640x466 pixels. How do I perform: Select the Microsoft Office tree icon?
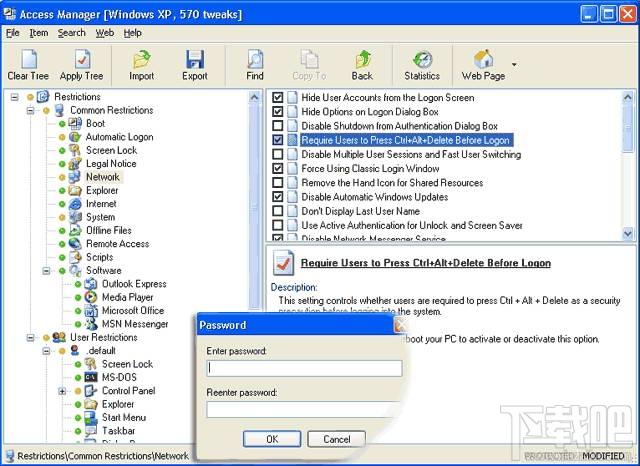tap(91, 311)
